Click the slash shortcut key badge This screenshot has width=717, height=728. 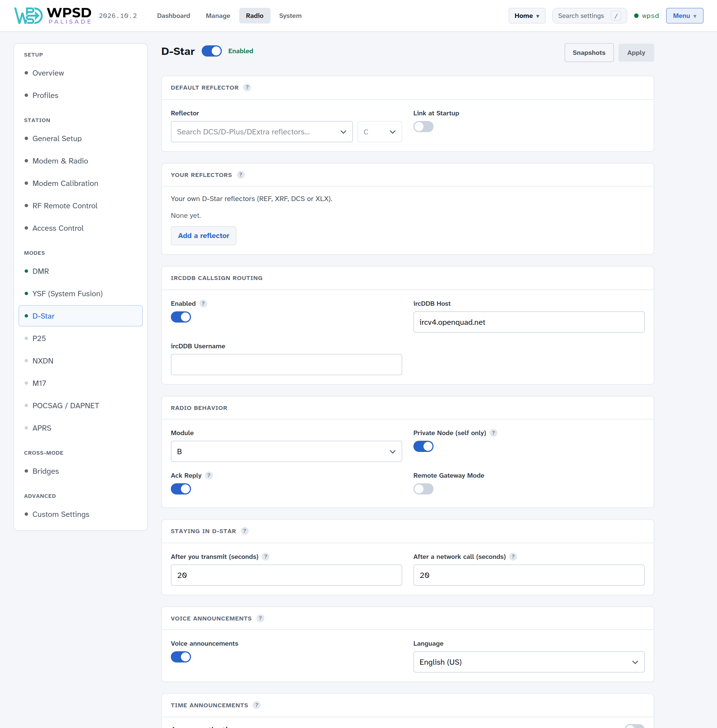click(x=616, y=16)
